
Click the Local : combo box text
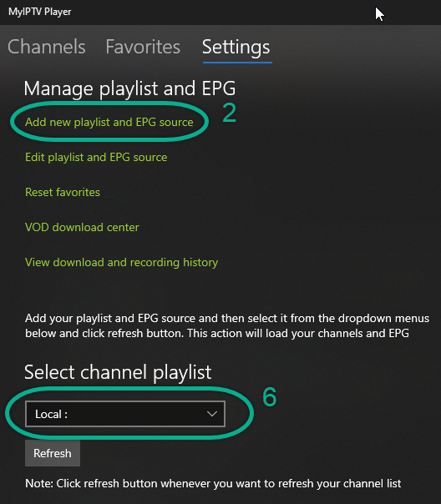tap(52, 414)
